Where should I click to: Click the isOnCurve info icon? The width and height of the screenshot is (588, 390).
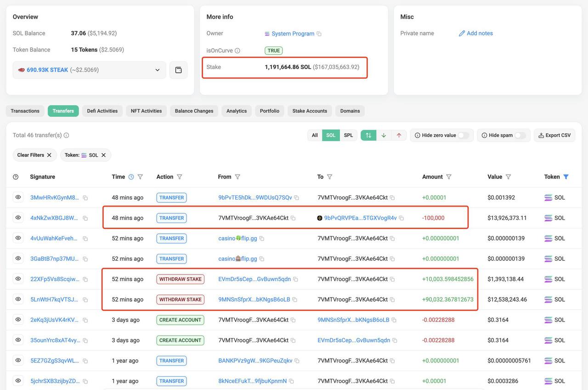point(237,51)
